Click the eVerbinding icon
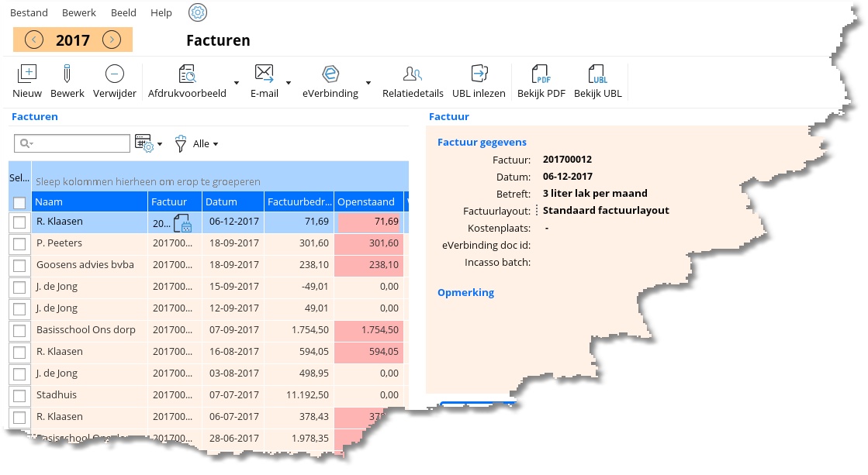 [330, 74]
